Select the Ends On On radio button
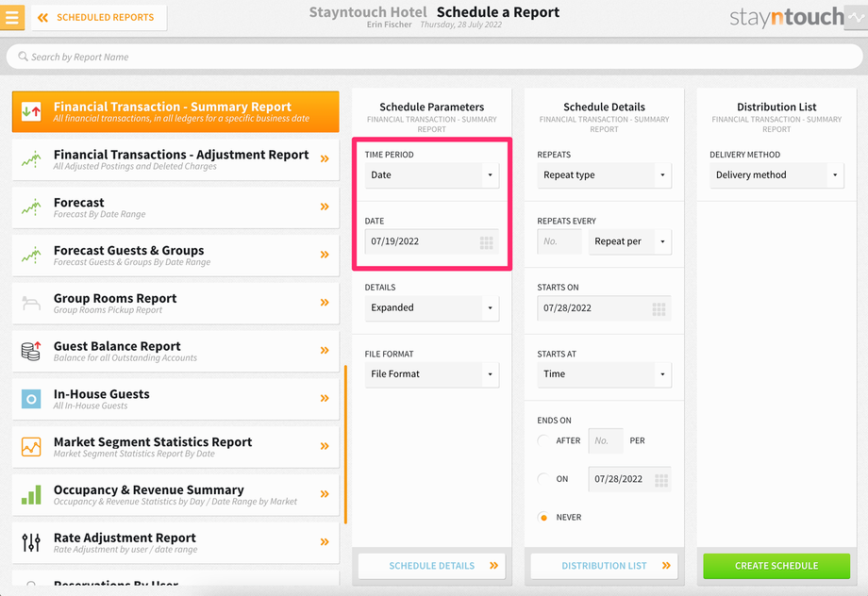Image resolution: width=868 pixels, height=596 pixels. coord(543,479)
